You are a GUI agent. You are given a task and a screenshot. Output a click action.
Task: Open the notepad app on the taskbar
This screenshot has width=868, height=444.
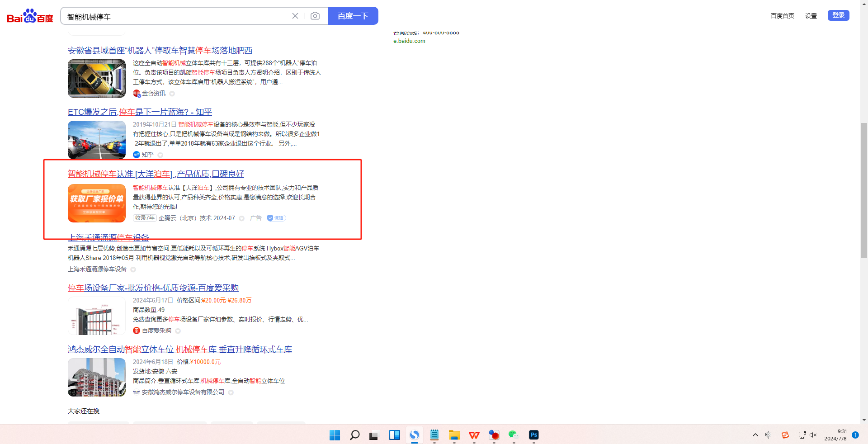[x=434, y=435]
